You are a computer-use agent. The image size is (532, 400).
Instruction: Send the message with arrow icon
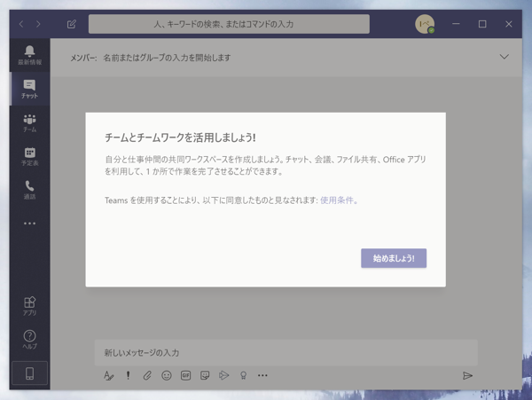point(467,375)
